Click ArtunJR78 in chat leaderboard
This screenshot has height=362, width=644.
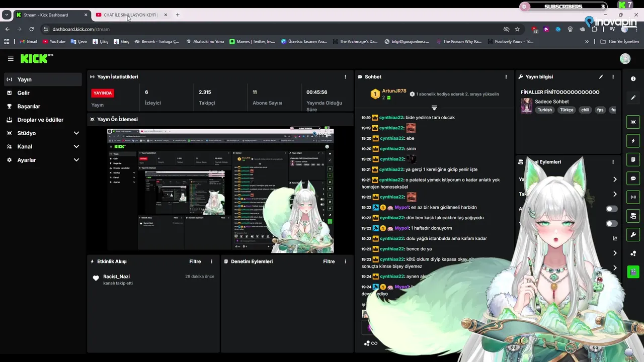pyautogui.click(x=394, y=91)
